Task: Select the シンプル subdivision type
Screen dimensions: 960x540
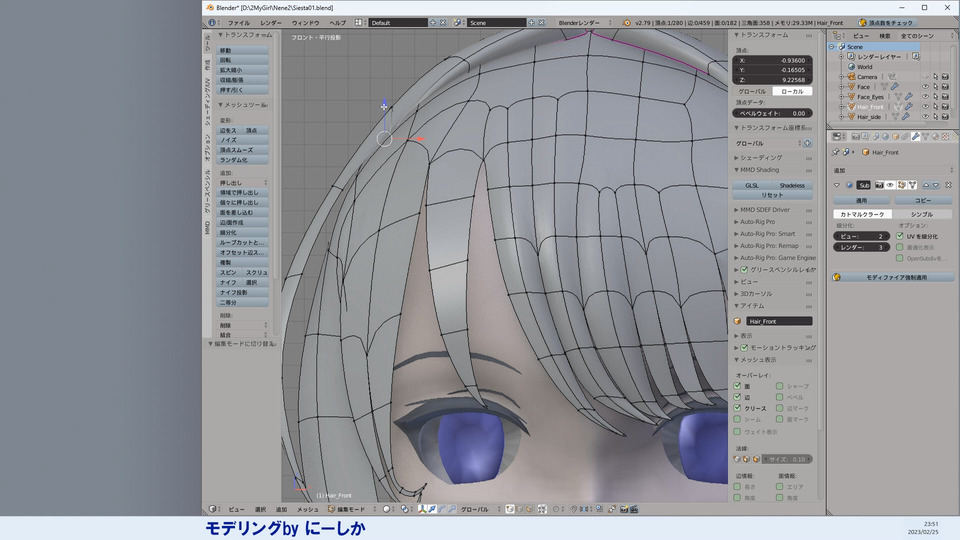Action: 921,214
